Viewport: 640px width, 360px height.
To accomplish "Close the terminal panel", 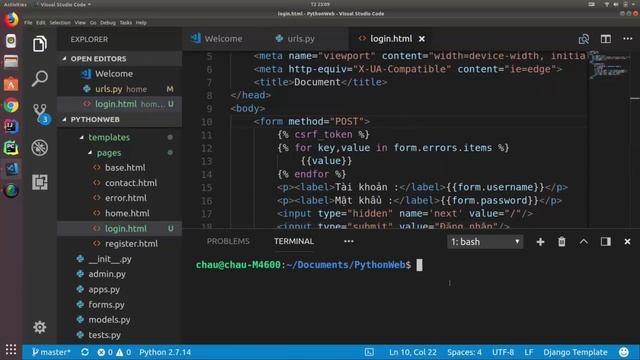I will [627, 242].
